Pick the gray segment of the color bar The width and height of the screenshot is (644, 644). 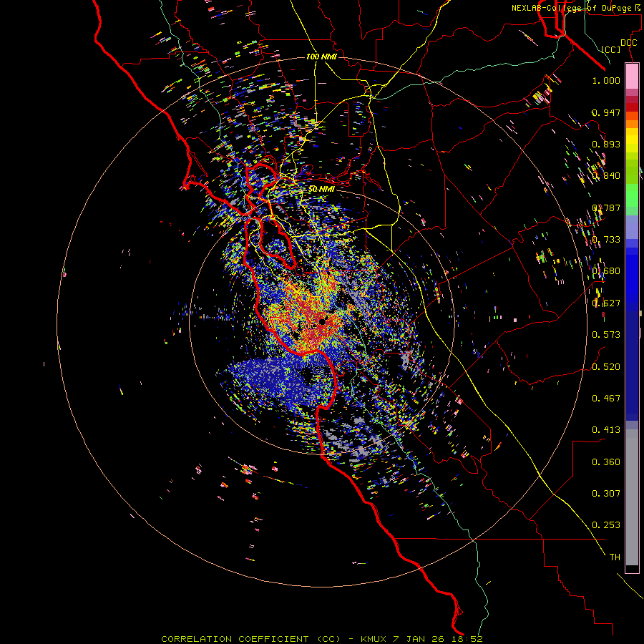632,497
